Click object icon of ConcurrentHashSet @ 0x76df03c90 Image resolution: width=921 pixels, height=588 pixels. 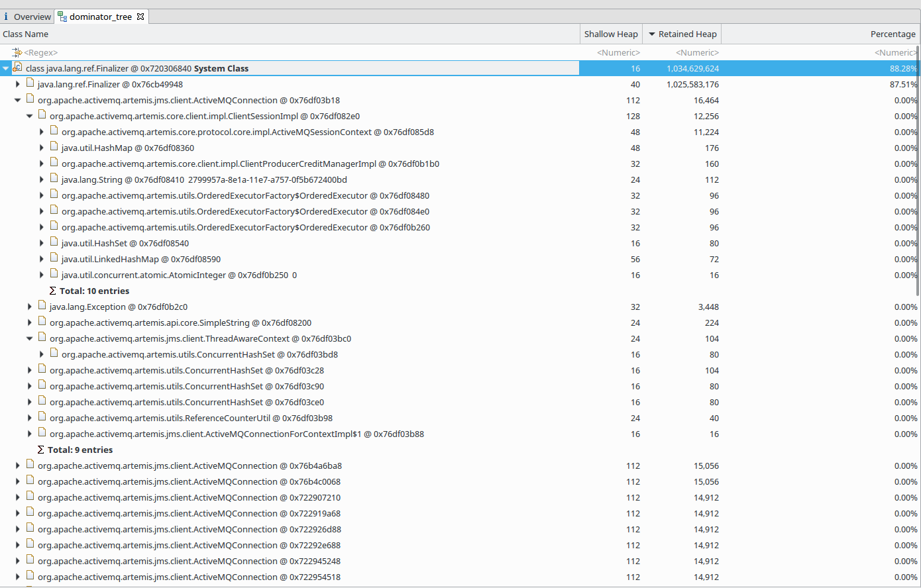tap(42, 385)
